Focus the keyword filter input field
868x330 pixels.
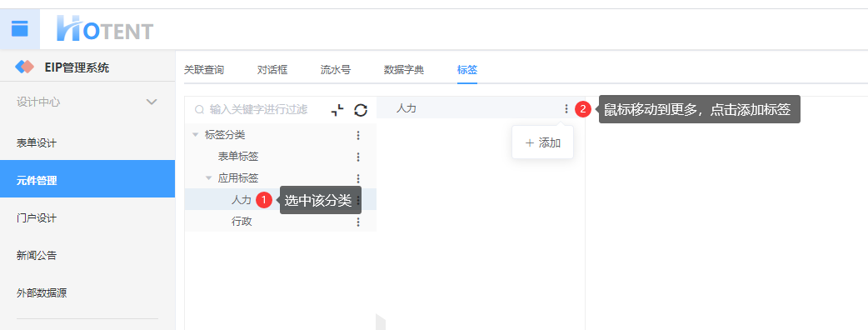[258, 110]
